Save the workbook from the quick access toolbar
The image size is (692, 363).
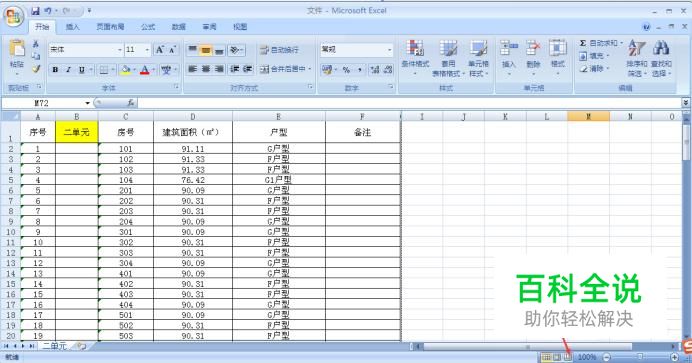pyautogui.click(x=35, y=11)
